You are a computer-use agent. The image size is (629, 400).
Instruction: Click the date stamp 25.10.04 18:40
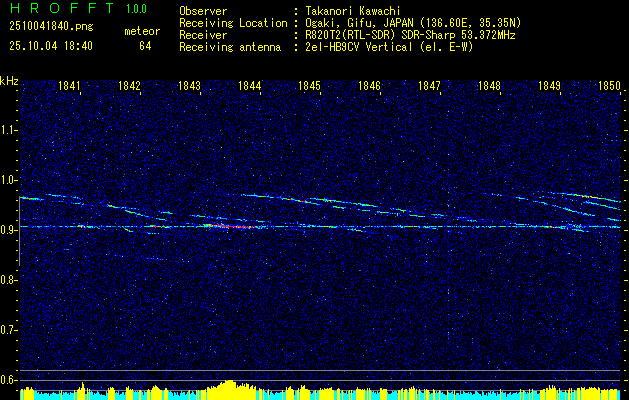coord(51,46)
